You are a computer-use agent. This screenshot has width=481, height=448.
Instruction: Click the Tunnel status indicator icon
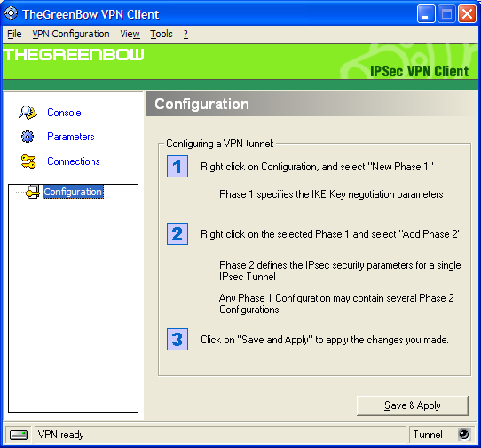tap(464, 434)
